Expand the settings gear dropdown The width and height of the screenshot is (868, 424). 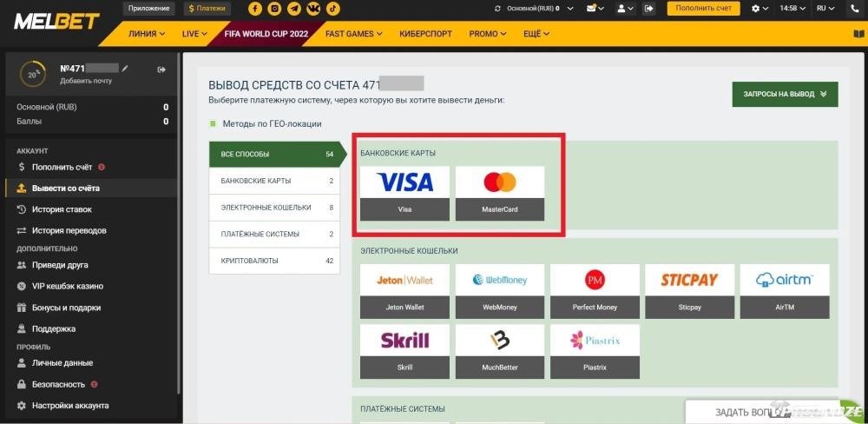point(759,9)
